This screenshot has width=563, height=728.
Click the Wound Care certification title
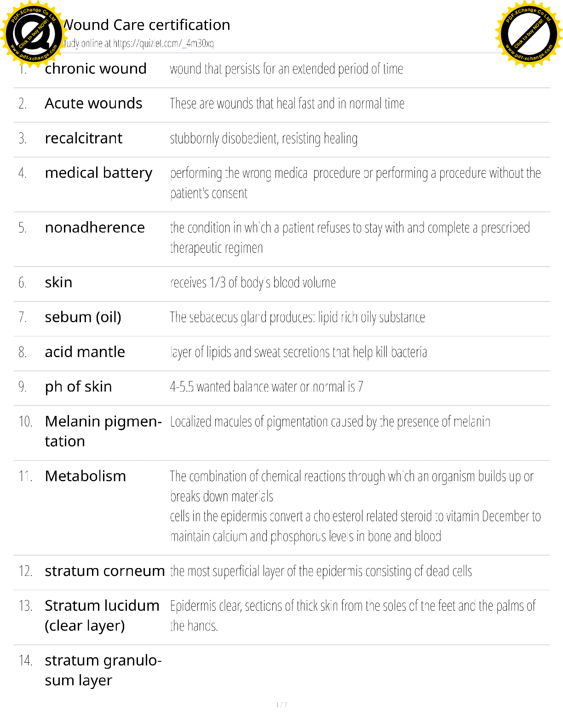pyautogui.click(x=147, y=25)
